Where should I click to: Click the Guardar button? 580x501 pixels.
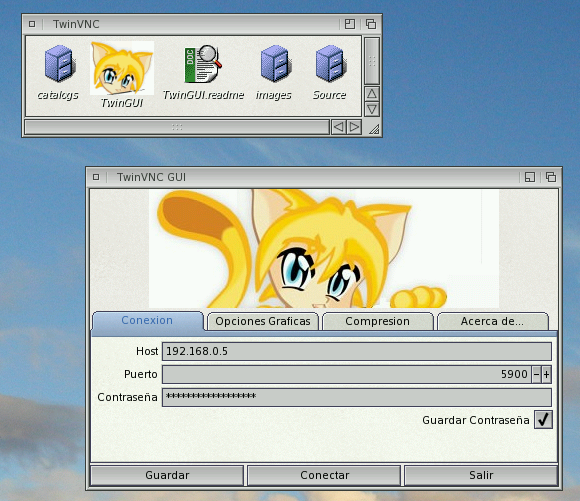click(x=167, y=475)
